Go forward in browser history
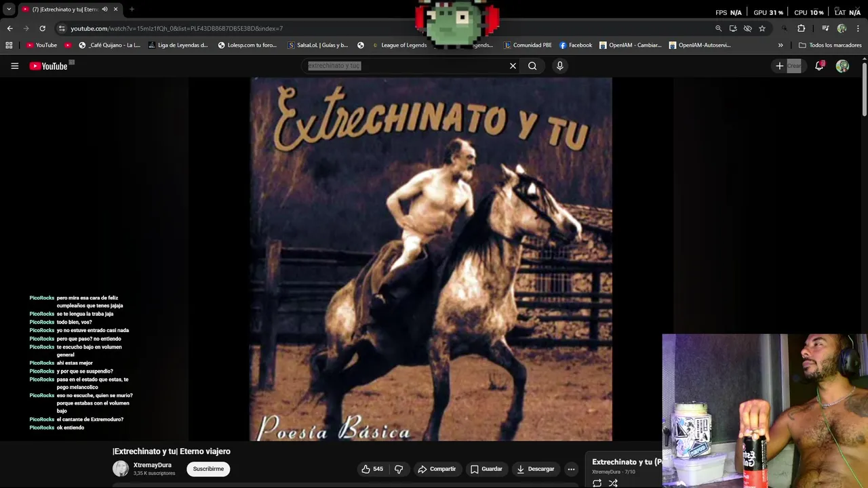 click(x=26, y=28)
